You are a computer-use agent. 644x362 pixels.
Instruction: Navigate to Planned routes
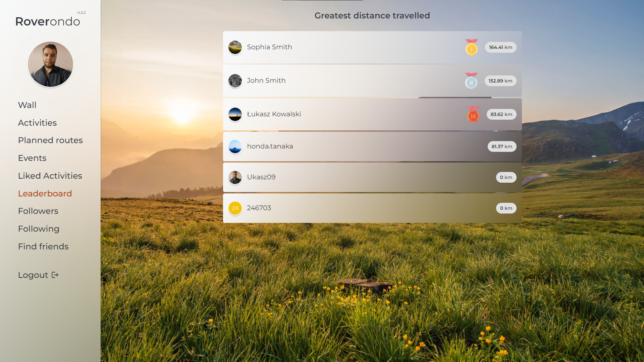50,140
